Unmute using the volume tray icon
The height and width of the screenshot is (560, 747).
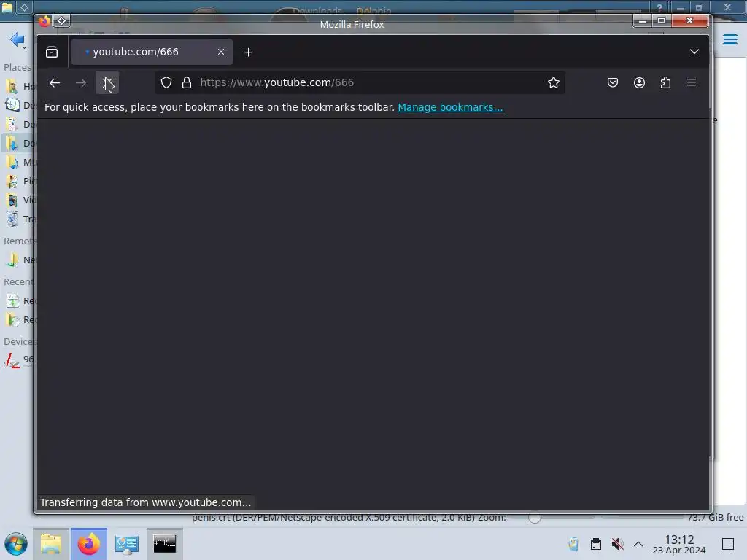(x=617, y=544)
